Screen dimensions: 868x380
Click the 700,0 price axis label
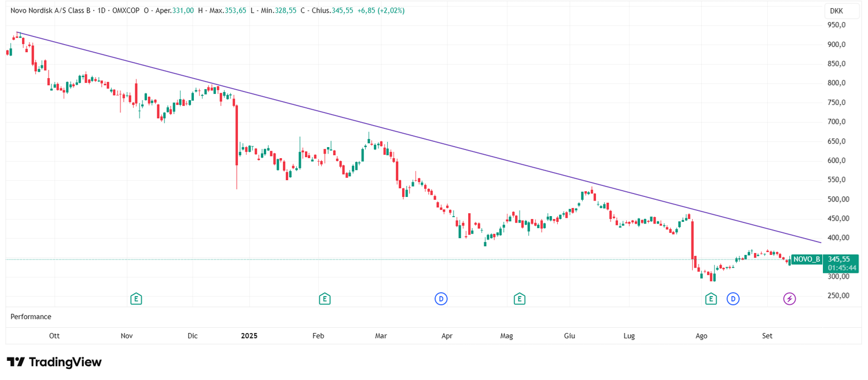click(837, 122)
